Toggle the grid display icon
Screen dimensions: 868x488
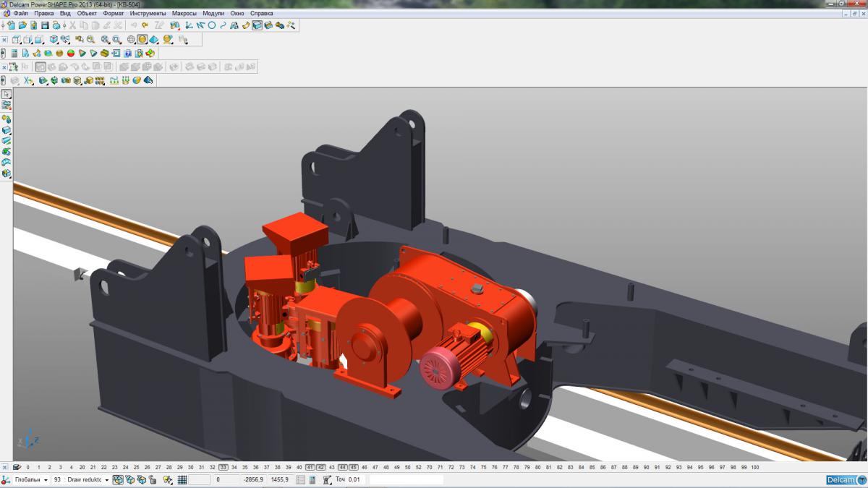182,479
